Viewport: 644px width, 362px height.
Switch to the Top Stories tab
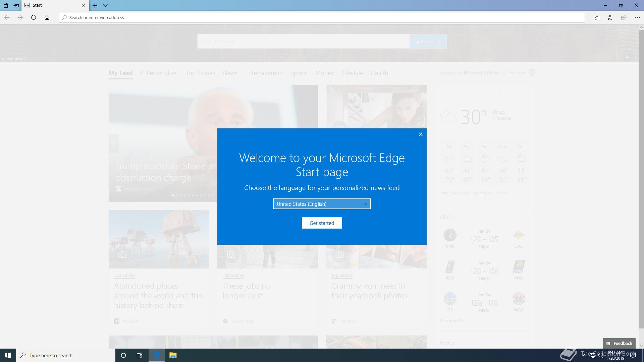coord(201,73)
